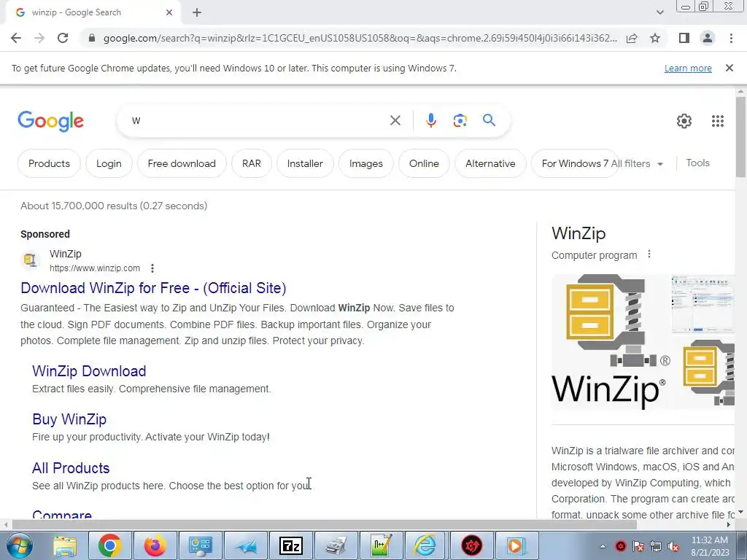Click the https://www.winzip.com URL text
Viewport: 747px width, 560px height.
tap(95, 268)
